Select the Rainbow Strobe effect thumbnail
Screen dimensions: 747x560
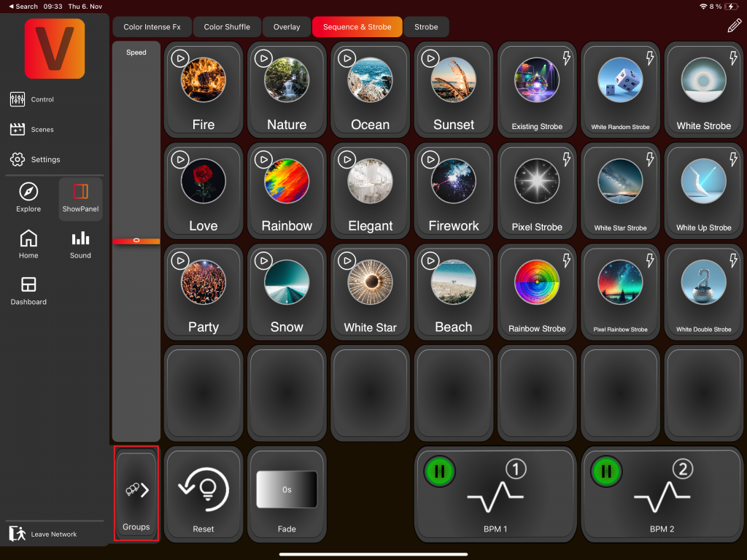click(x=537, y=283)
